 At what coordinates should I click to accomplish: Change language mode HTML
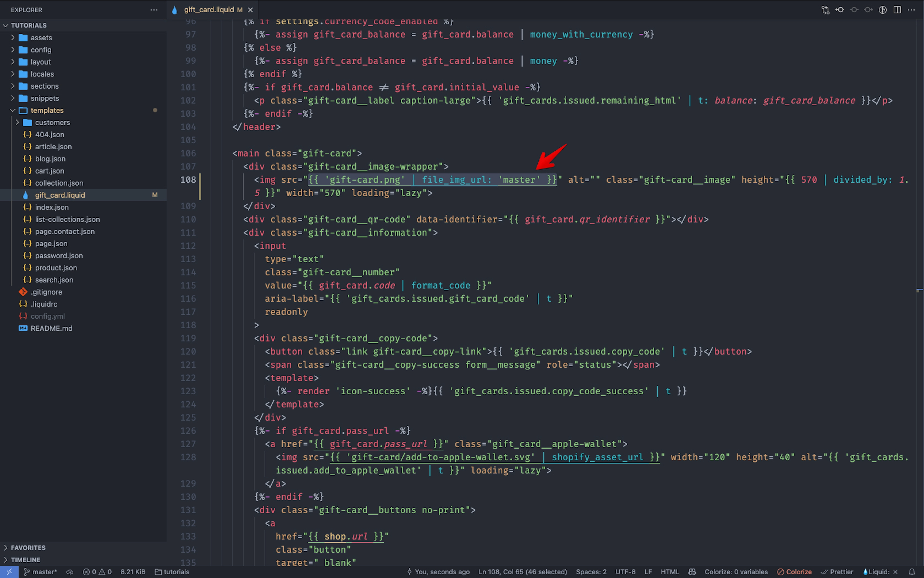tap(670, 572)
